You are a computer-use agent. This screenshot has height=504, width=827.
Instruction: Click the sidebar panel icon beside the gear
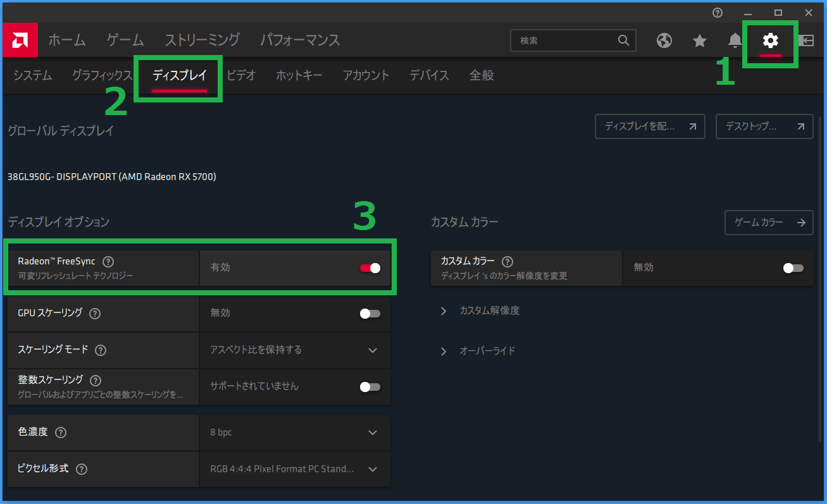[x=805, y=40]
